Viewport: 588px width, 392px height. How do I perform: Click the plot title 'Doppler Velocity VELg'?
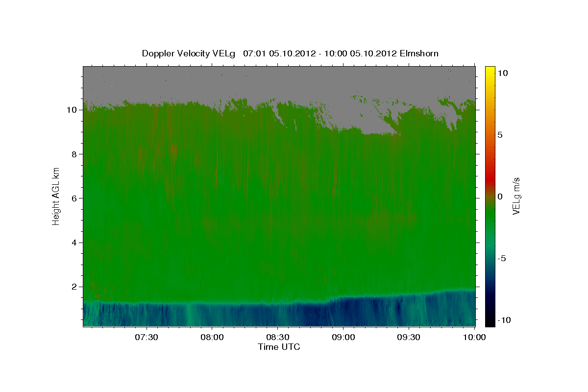[189, 53]
